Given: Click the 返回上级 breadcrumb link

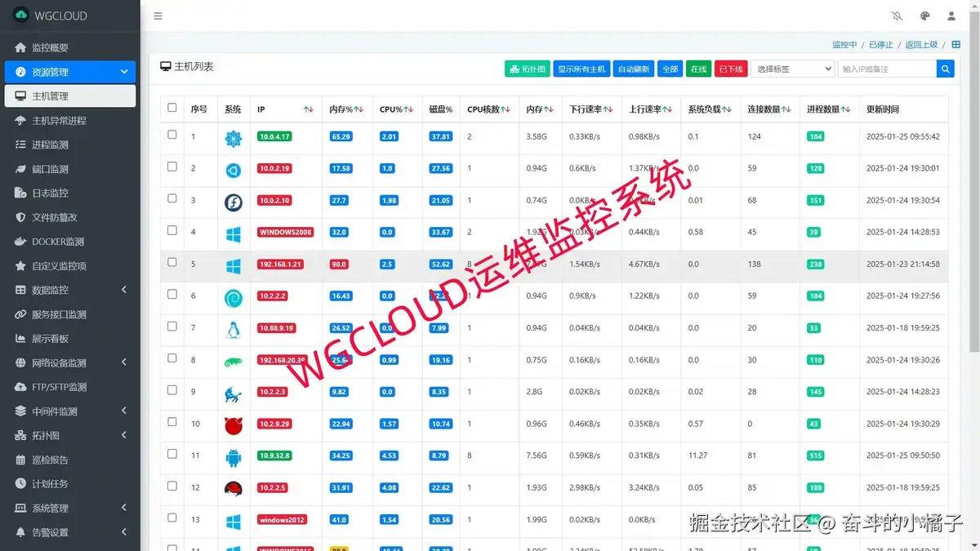Looking at the screenshot, I should click(921, 45).
